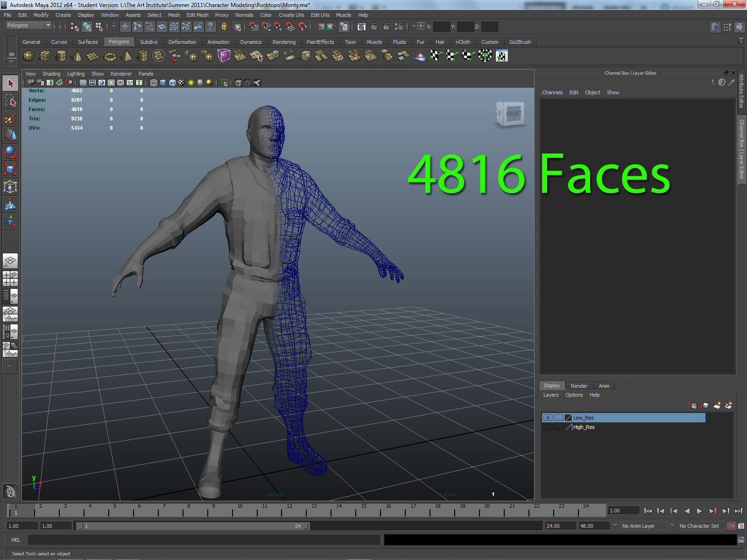Toggle visibility of Low_Res layer

pos(548,418)
